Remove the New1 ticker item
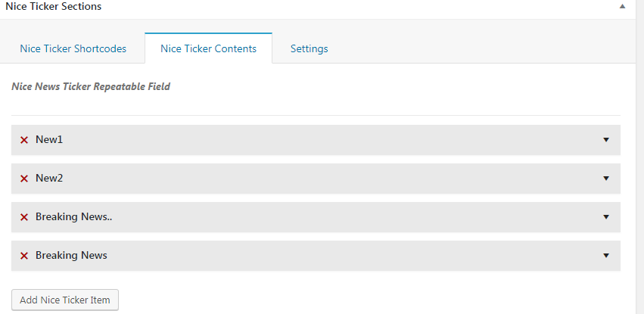This screenshot has width=644, height=314. tap(24, 140)
